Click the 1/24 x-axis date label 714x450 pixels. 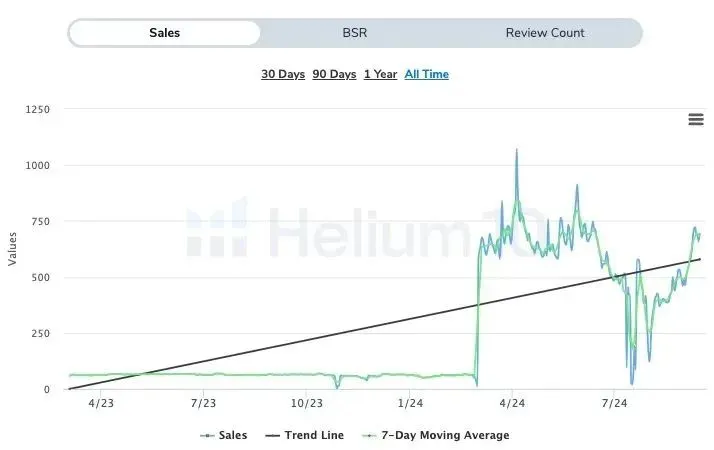pyautogui.click(x=409, y=404)
